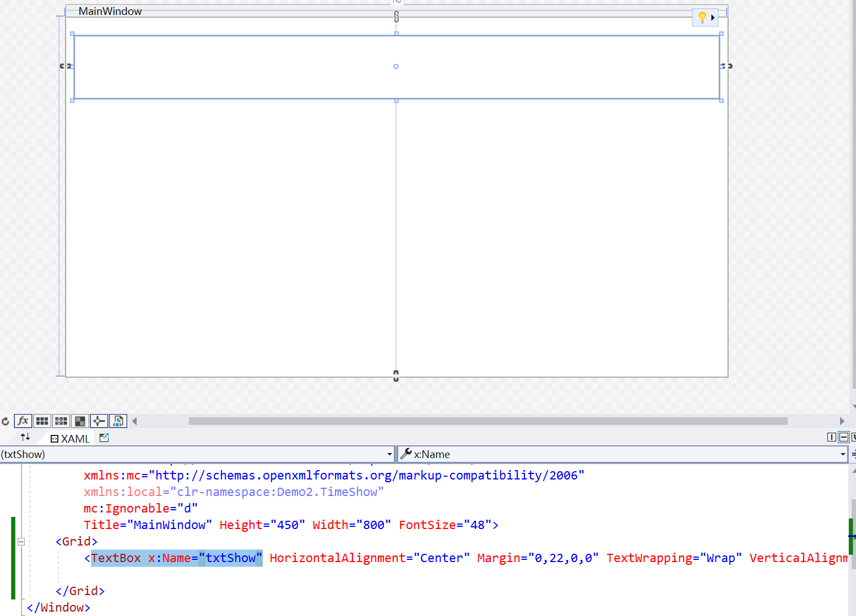Click the refresh designer icon

point(6,421)
